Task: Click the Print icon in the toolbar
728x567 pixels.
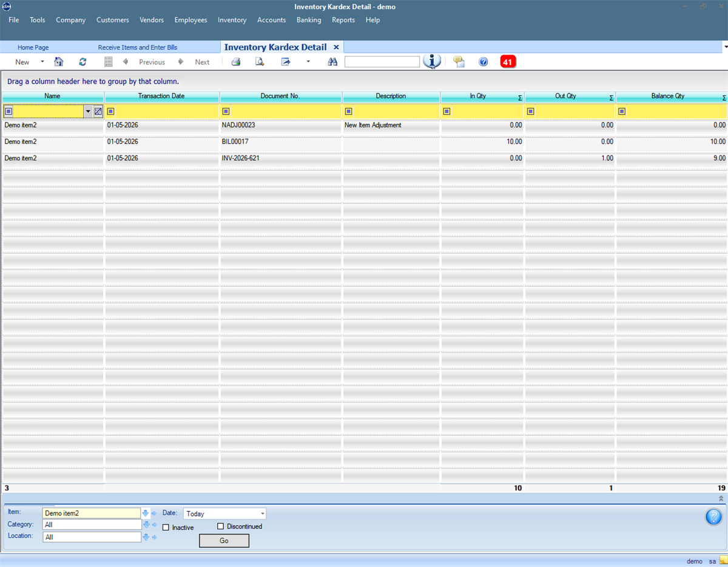Action: tap(235, 62)
